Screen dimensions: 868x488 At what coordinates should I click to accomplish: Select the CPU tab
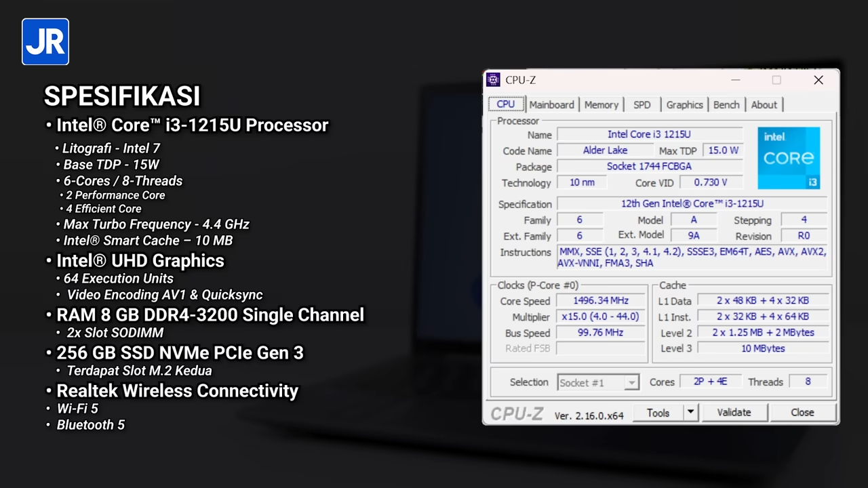pos(506,104)
